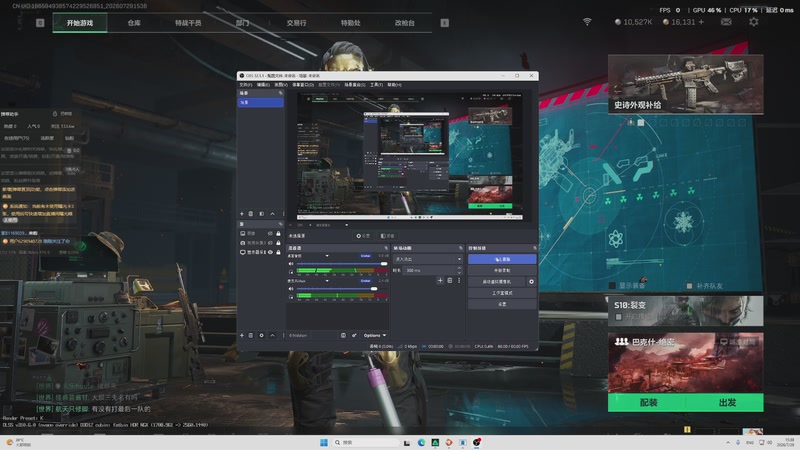Open Windows Start menu
Viewport: 800px width, 450px height.
(323, 442)
